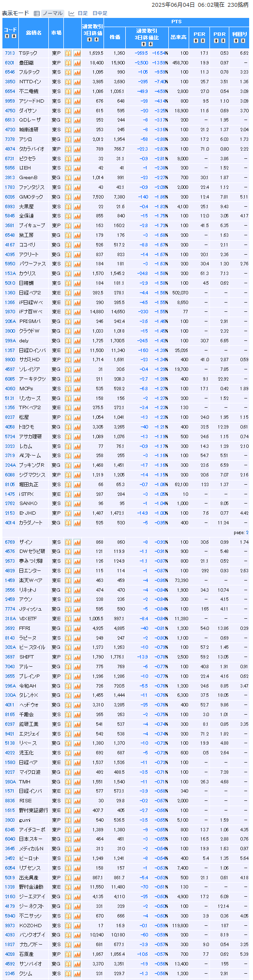Click the 市場 column header
The height and width of the screenshot is (980, 253).
[x=56, y=33]
